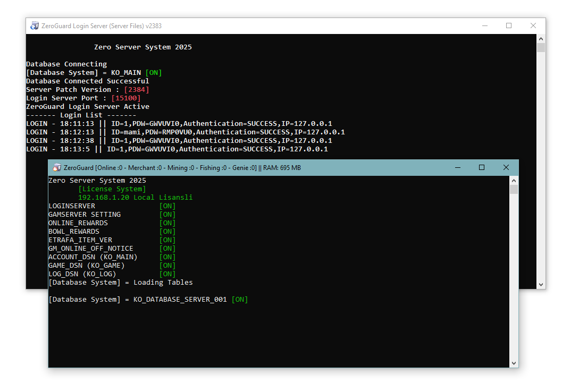Click the [ON] status beside BOWL_REWARDS
This screenshot has height=392, width=579.
coord(167,232)
